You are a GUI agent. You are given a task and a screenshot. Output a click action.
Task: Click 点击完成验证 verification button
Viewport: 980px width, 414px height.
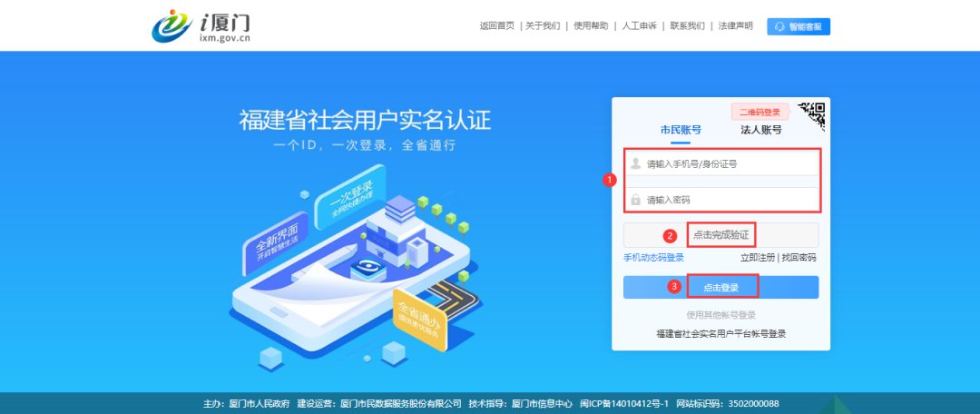point(720,235)
